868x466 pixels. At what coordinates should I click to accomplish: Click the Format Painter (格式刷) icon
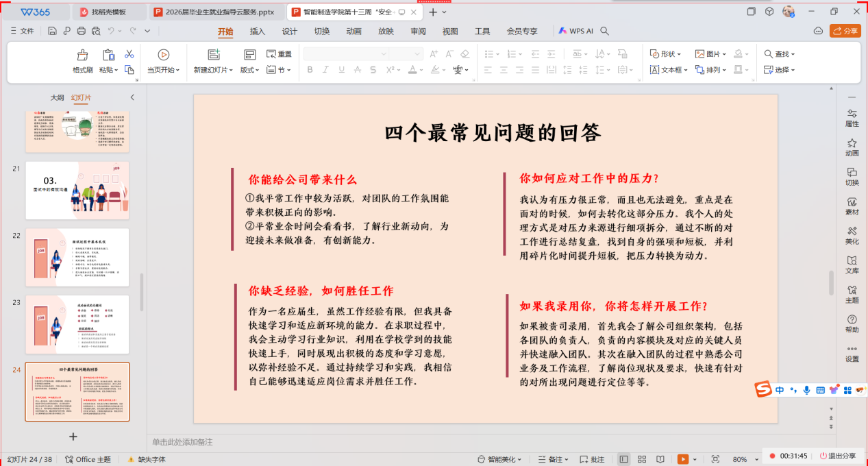coord(82,56)
